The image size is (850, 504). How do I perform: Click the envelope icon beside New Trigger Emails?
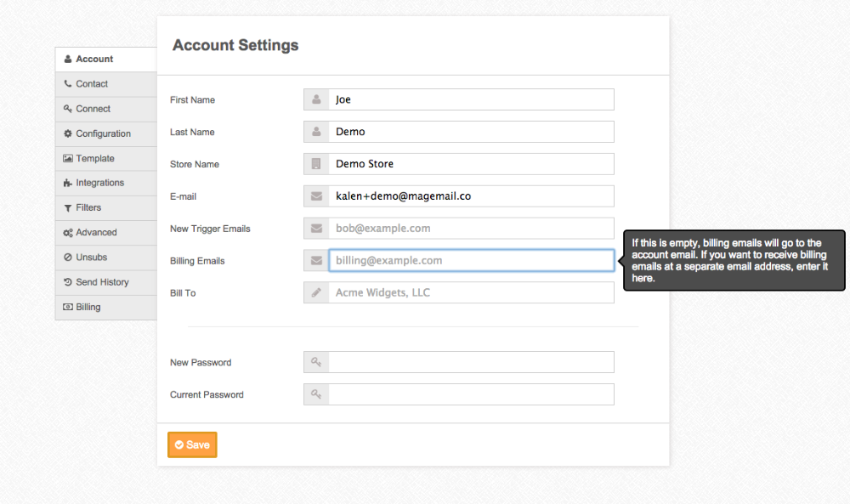tap(316, 229)
